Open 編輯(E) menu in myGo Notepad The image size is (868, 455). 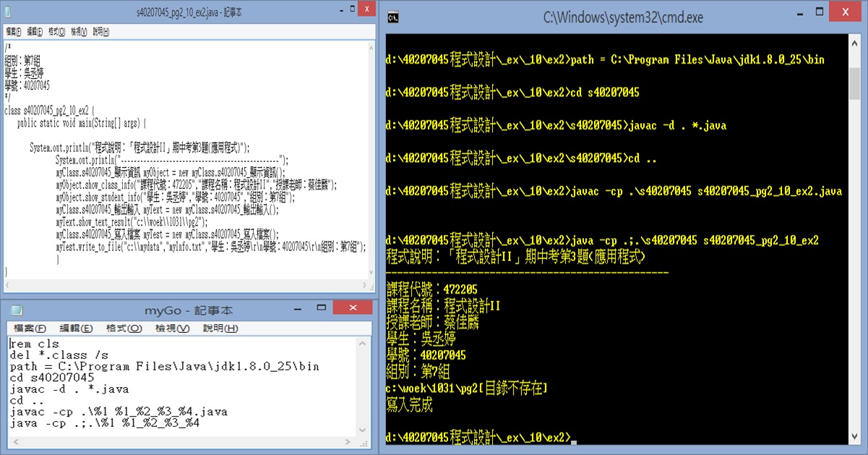pyautogui.click(x=76, y=328)
